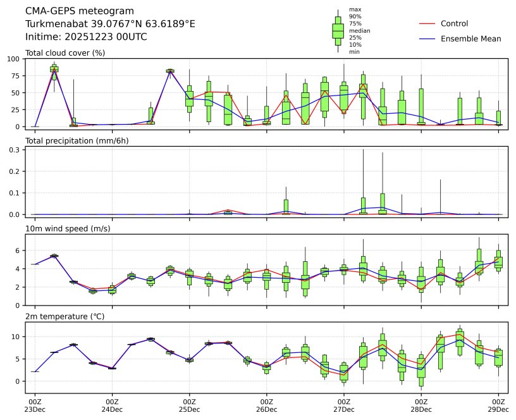Select the Ensemble Mean legend label
The image size is (516, 420).
pyautogui.click(x=470, y=39)
